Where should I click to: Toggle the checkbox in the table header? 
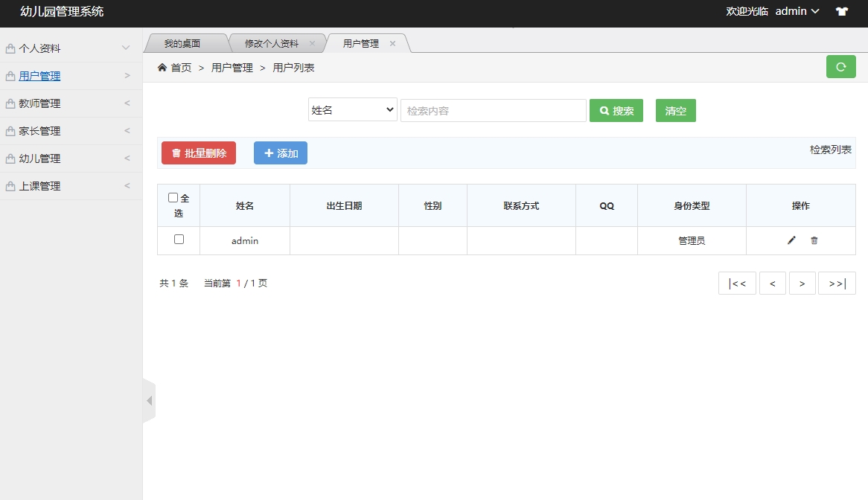point(173,198)
